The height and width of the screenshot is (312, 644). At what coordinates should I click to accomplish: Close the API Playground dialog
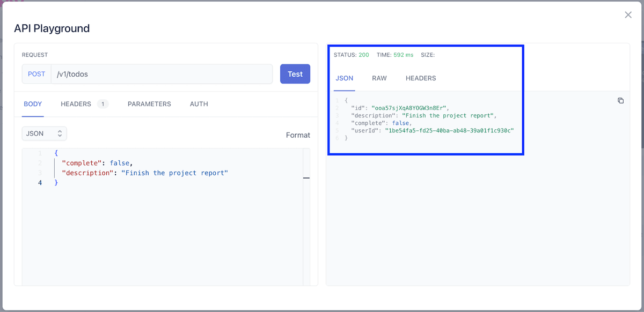[x=628, y=14]
